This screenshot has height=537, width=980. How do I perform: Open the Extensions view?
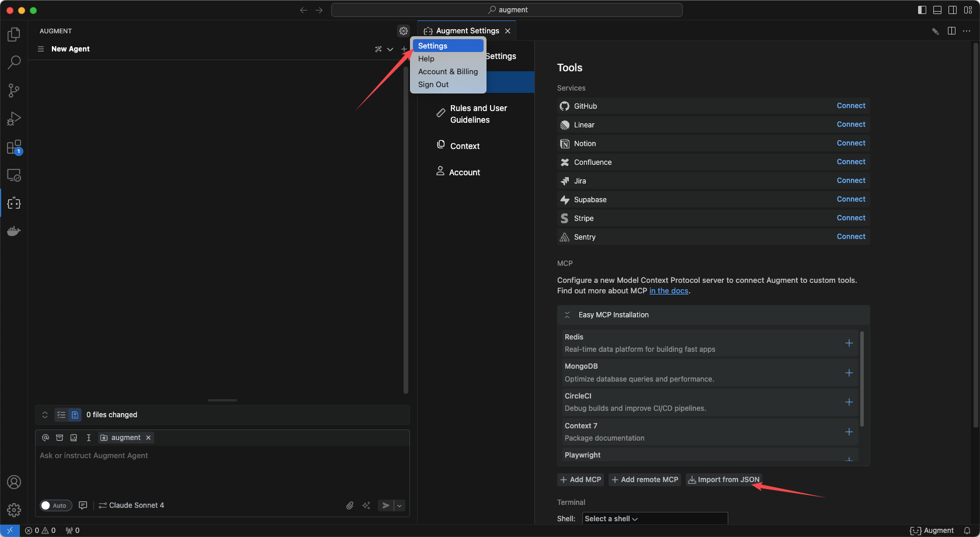[x=14, y=147]
